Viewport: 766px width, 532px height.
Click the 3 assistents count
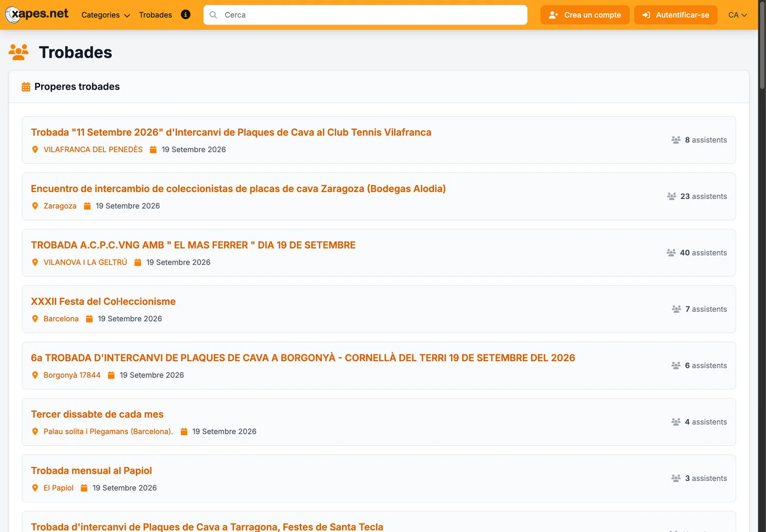click(x=706, y=478)
